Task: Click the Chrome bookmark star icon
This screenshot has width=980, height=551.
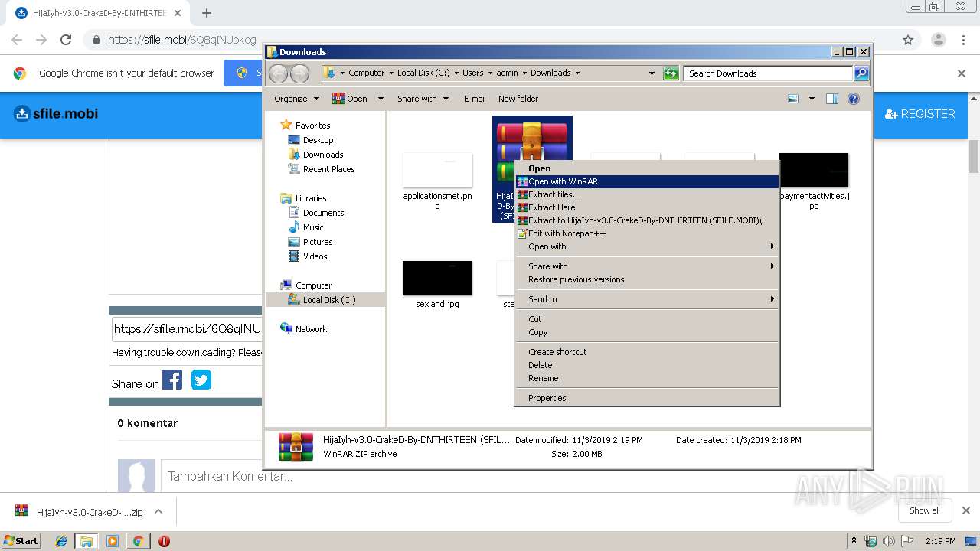Action: [908, 40]
